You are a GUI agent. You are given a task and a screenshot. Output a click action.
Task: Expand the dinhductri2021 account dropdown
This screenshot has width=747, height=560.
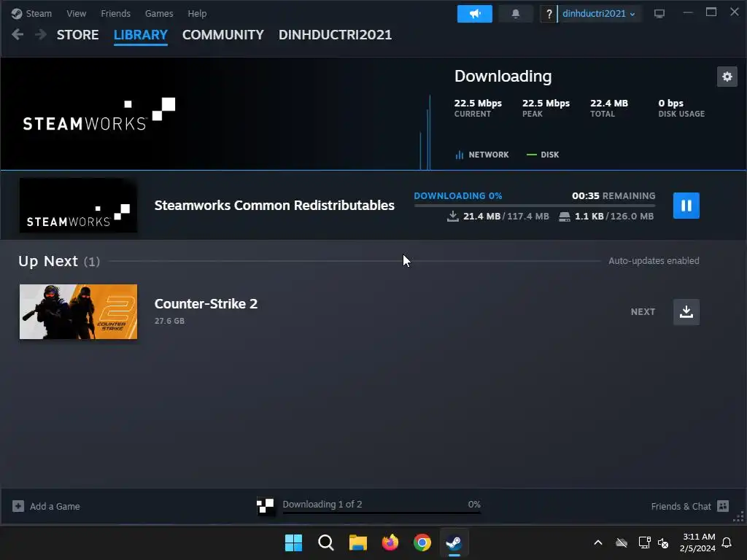(598, 14)
